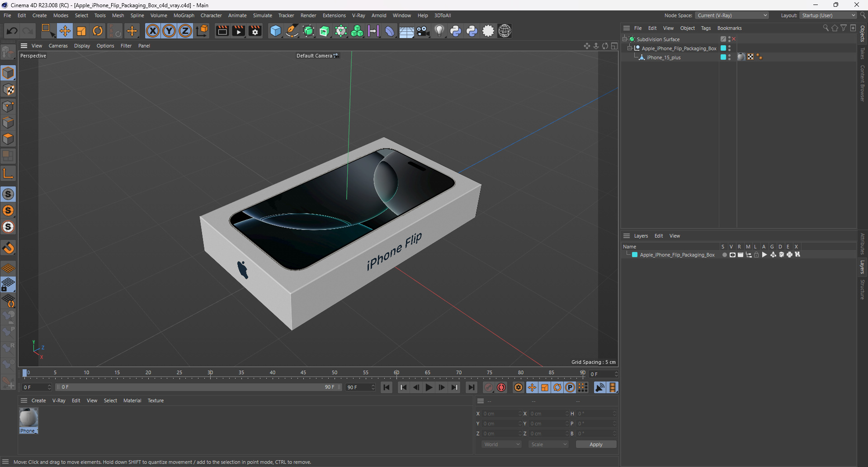Collapse Apple_iPhone_Flip_Packaging_Box object hierarchy
The width and height of the screenshot is (868, 467).
(629, 48)
